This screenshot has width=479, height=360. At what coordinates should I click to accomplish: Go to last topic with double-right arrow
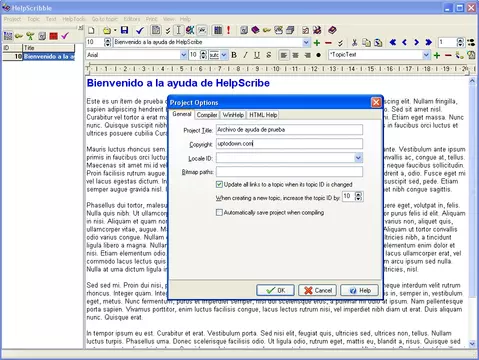[x=429, y=42]
